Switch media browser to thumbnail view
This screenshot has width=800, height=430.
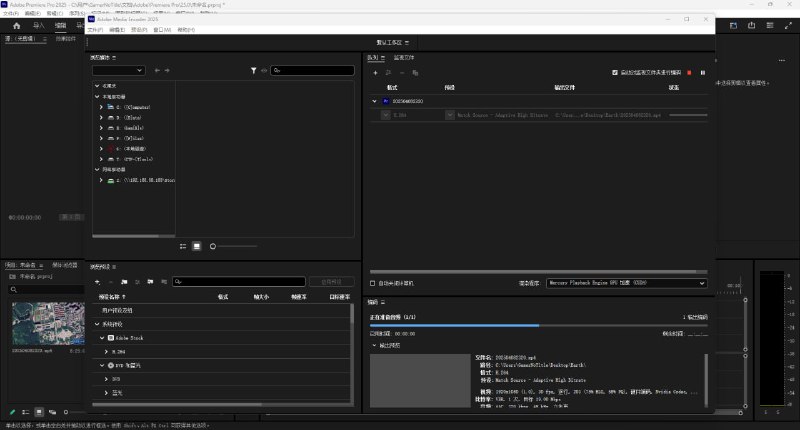click(x=197, y=245)
